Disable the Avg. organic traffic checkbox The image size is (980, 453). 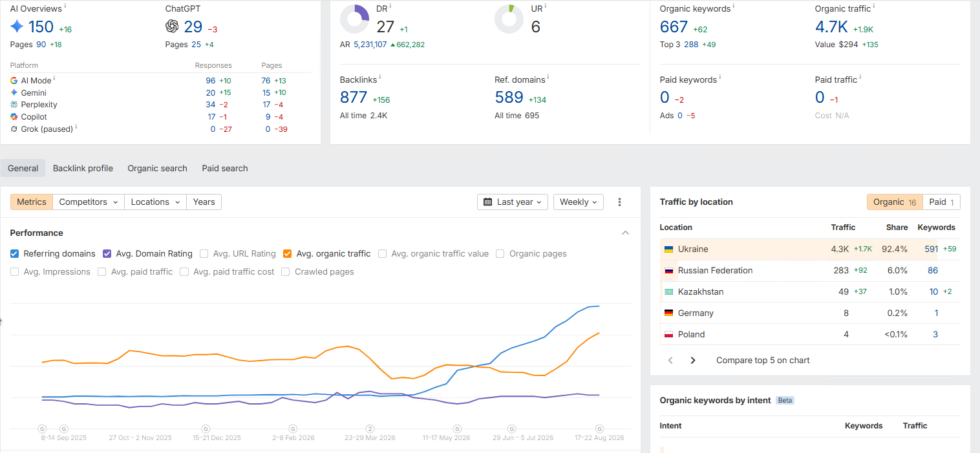click(288, 254)
